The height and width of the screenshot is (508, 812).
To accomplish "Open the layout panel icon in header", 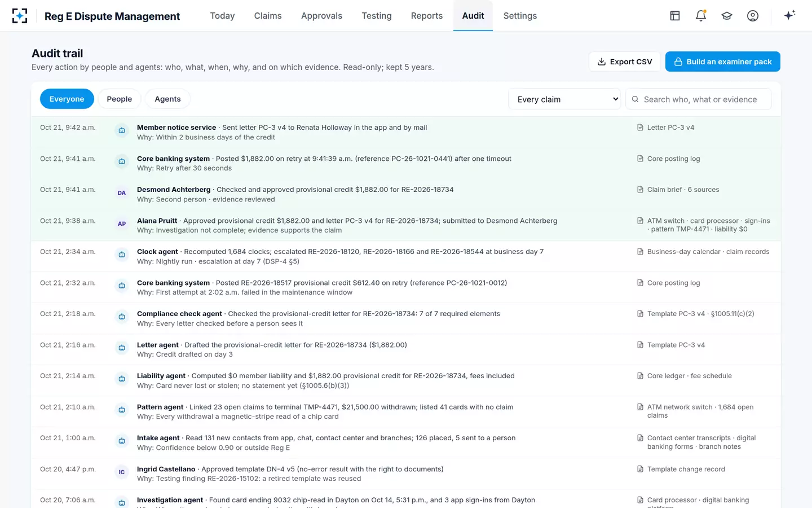I will click(x=675, y=16).
